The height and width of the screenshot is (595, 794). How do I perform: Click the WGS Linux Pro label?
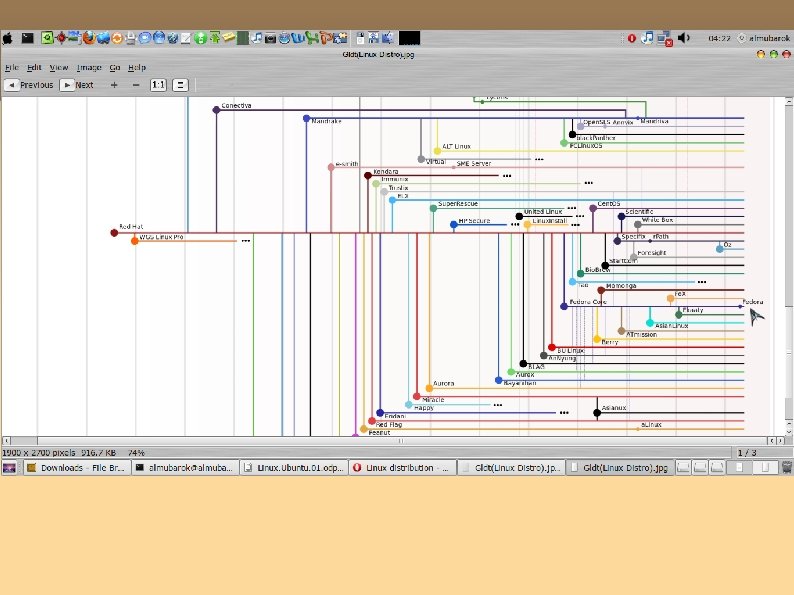tap(161, 236)
